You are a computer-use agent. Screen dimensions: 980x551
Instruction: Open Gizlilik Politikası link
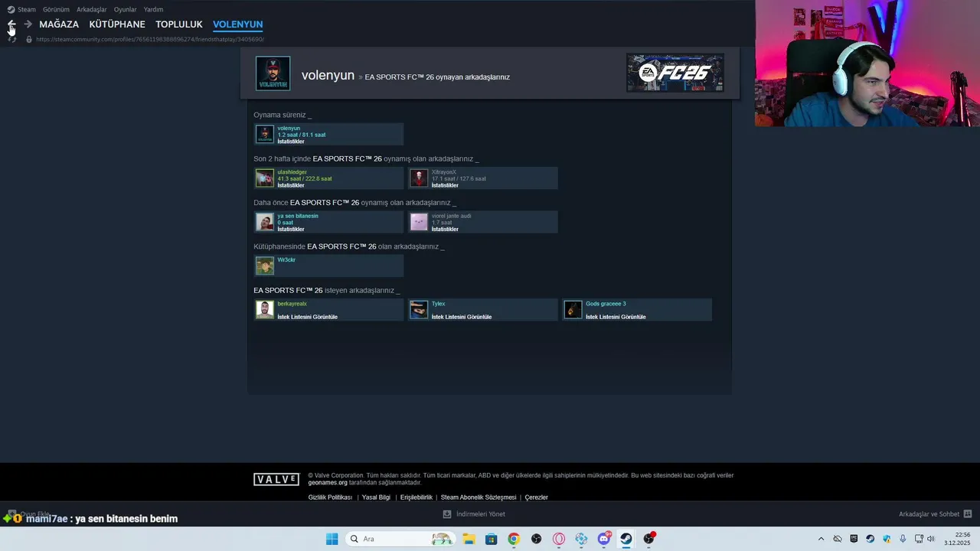(330, 497)
